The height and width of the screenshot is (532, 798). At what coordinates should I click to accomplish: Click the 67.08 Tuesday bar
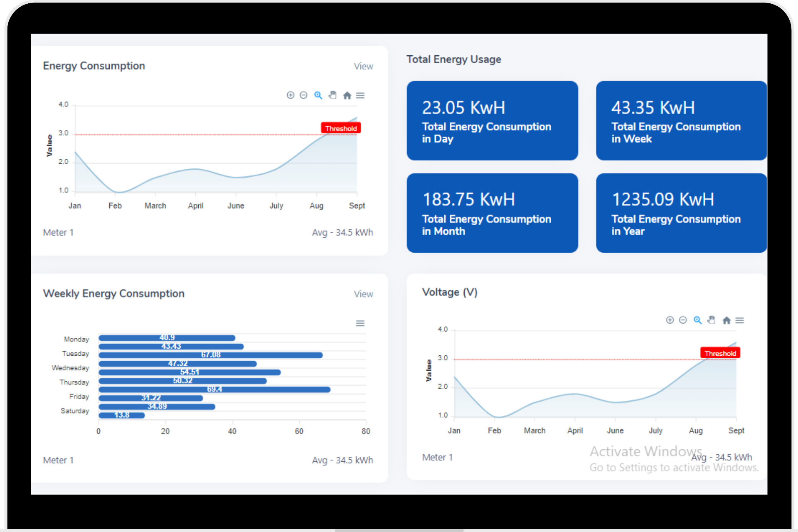point(211,355)
